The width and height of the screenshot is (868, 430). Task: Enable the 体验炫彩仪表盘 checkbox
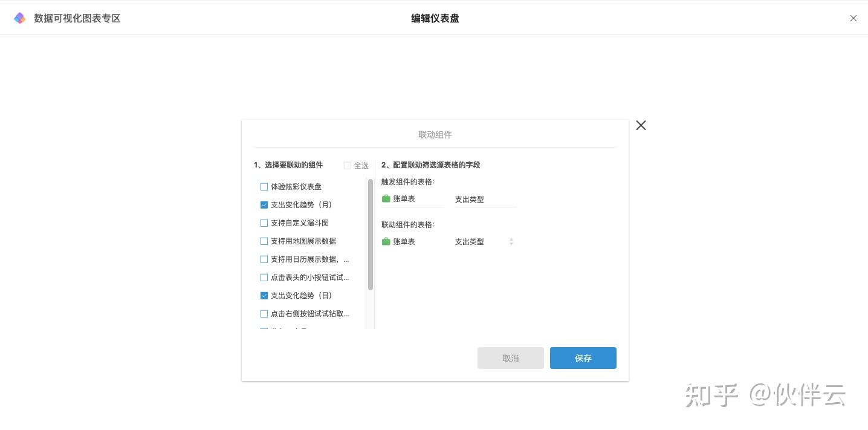(x=264, y=187)
